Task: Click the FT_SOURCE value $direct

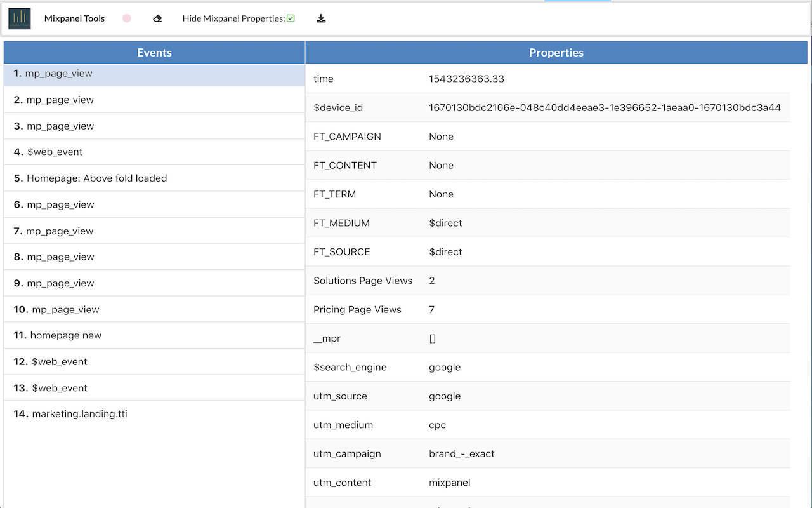Action: (445, 251)
